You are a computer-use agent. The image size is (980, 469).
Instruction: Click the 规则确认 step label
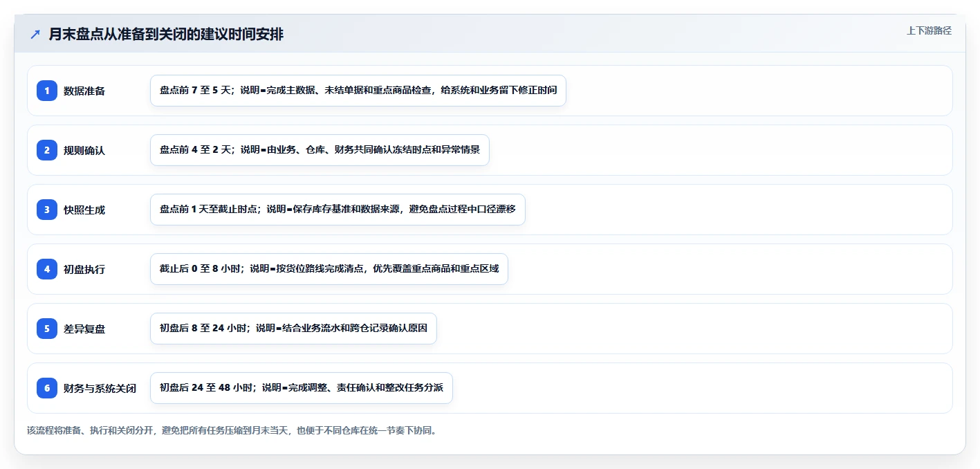pos(84,150)
